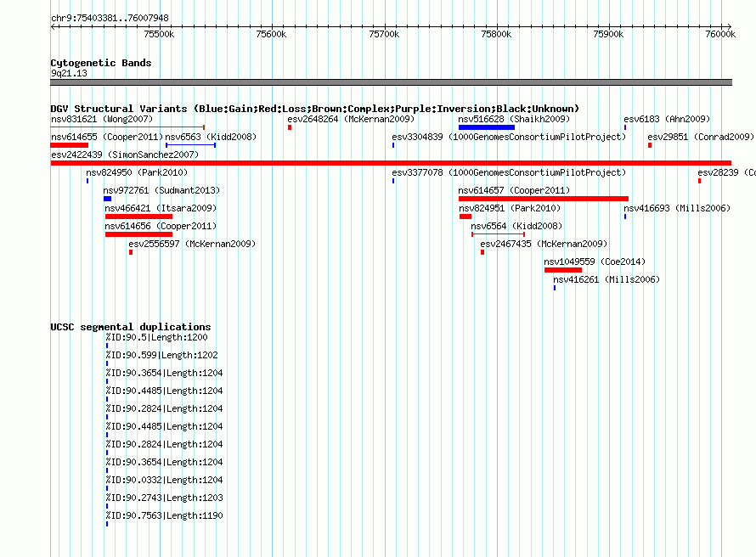756x557 pixels.
Task: Click the red nsv1049559 loss bar
Action: coord(563,270)
